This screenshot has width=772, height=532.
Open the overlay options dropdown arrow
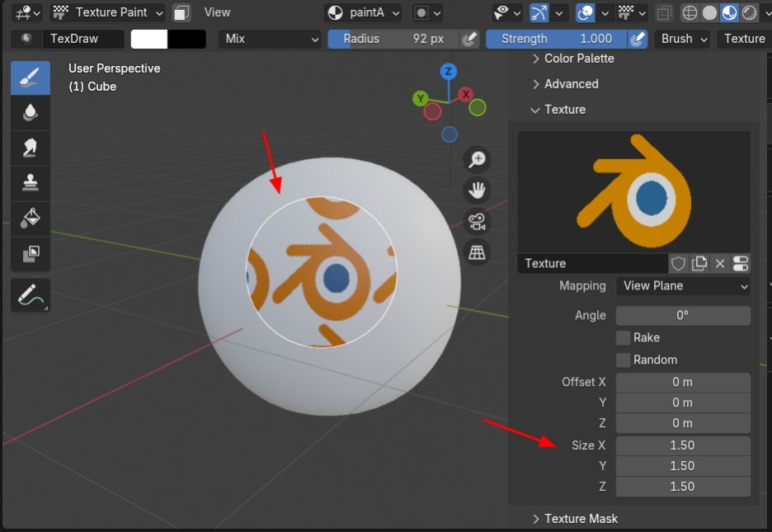point(605,13)
